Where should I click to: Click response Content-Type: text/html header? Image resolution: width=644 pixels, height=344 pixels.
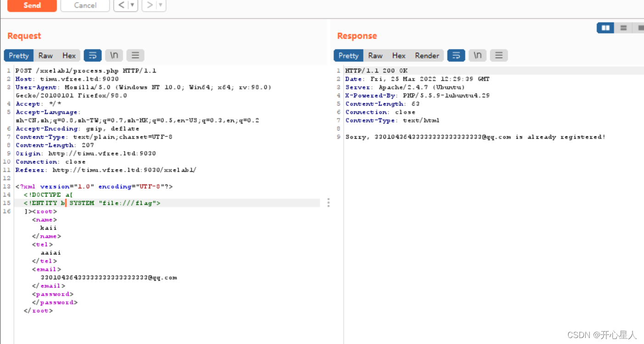tap(392, 120)
